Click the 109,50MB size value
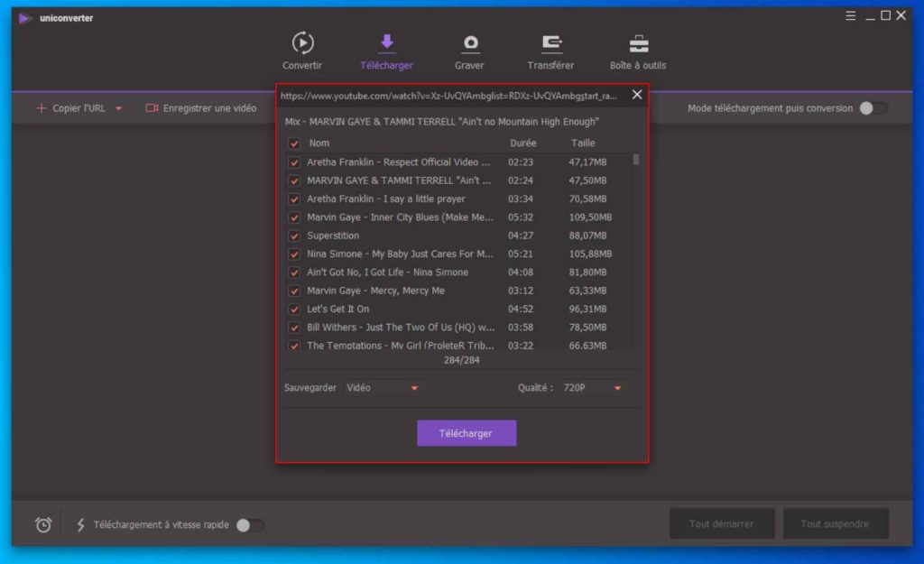 pyautogui.click(x=590, y=217)
